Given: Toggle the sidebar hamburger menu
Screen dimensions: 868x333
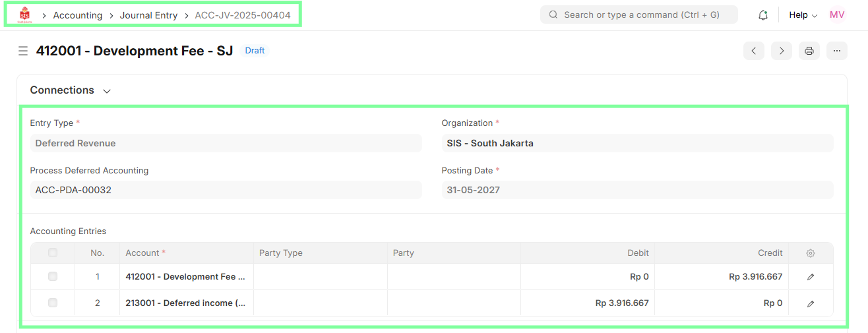Looking at the screenshot, I should point(23,51).
